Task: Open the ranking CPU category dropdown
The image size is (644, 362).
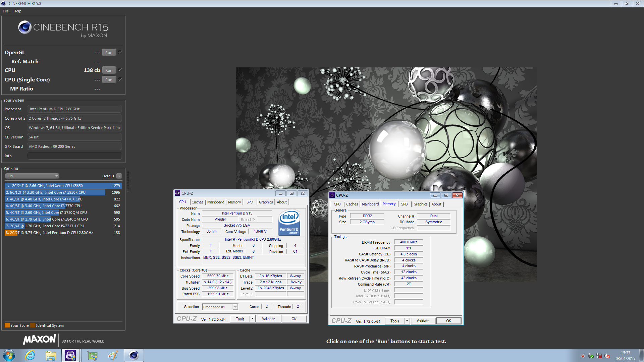Action: point(32,176)
